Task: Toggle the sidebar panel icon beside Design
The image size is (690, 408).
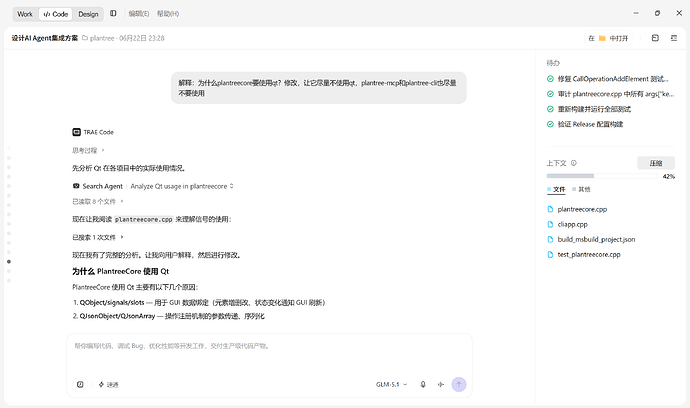Action: pyautogui.click(x=113, y=14)
